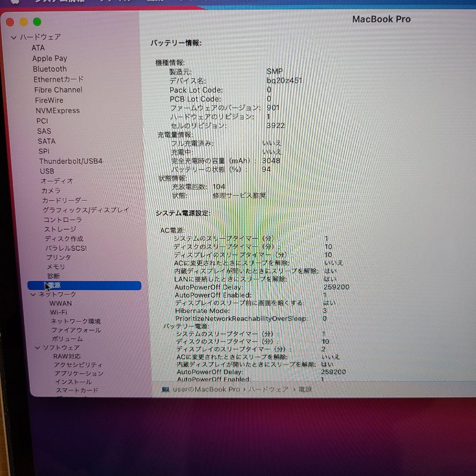Click the laptop icon in the path bar

point(165,390)
